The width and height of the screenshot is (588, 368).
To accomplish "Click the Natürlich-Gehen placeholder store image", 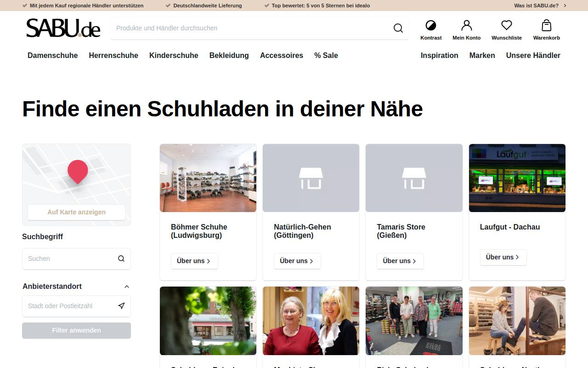I will click(311, 178).
